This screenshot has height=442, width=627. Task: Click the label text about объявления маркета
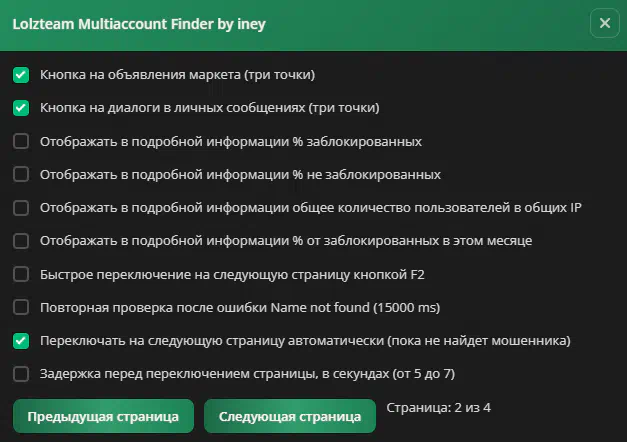(x=178, y=75)
